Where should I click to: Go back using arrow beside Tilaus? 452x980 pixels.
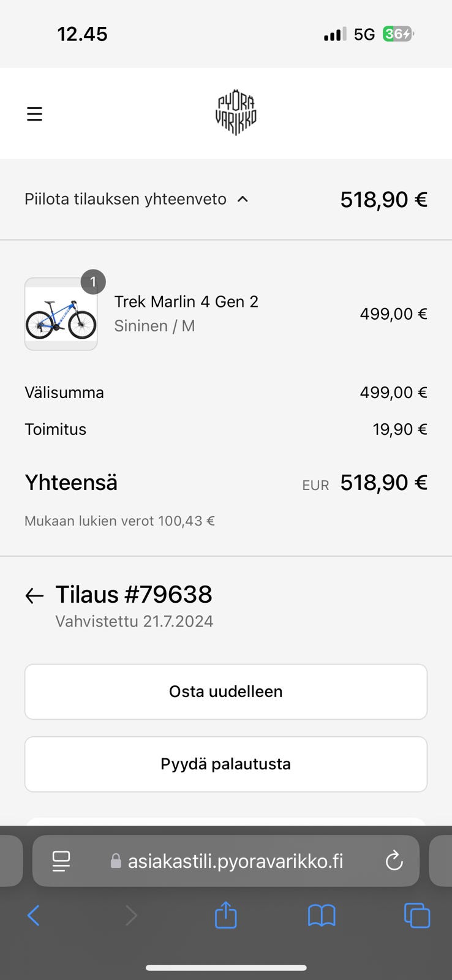tap(34, 595)
